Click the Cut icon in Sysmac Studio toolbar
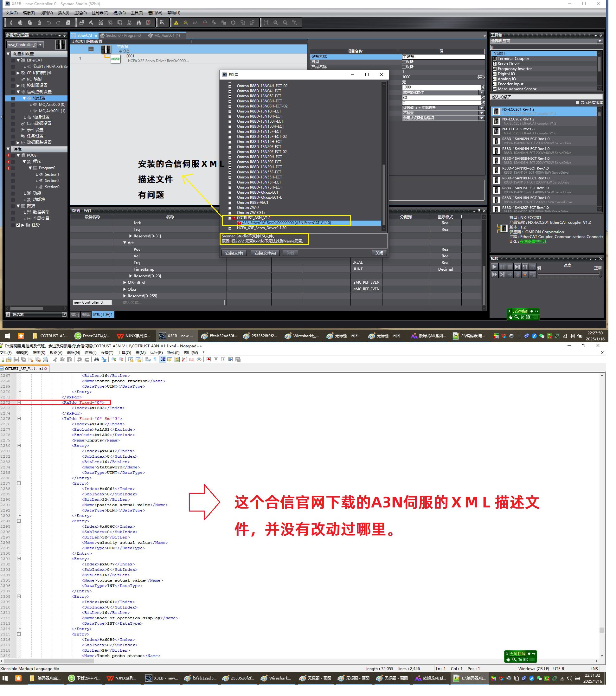This screenshot has height=696, width=616. (11, 23)
